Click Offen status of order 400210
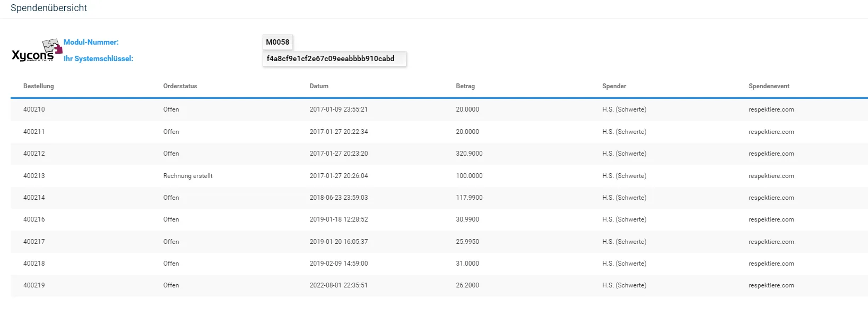 (171, 109)
